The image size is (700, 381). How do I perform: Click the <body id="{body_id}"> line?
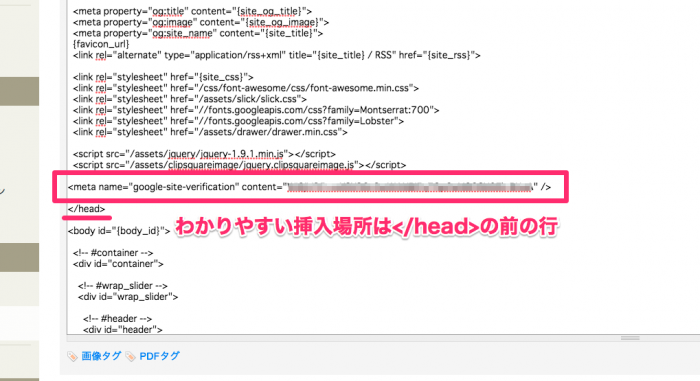click(119, 231)
